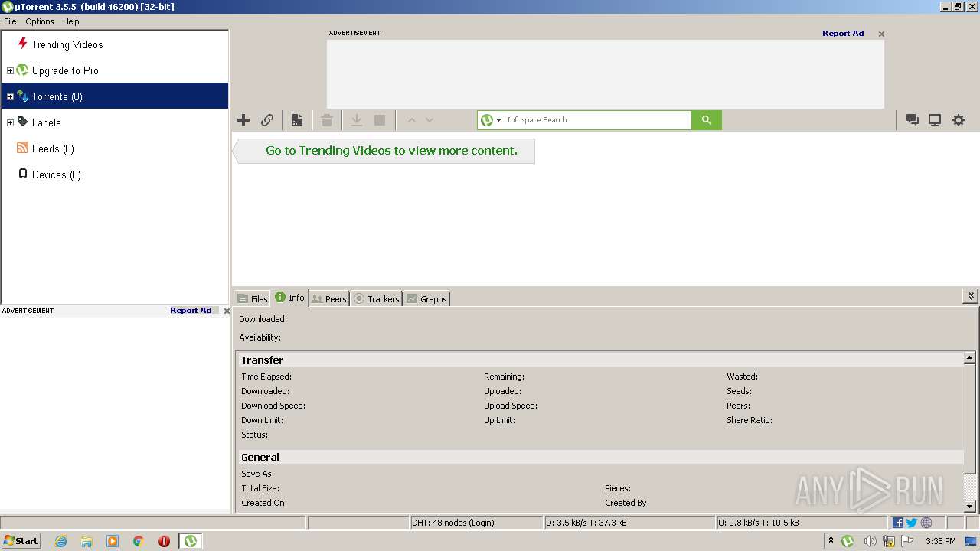Switch to the Info tab
The height and width of the screenshot is (551, 980).
(289, 298)
